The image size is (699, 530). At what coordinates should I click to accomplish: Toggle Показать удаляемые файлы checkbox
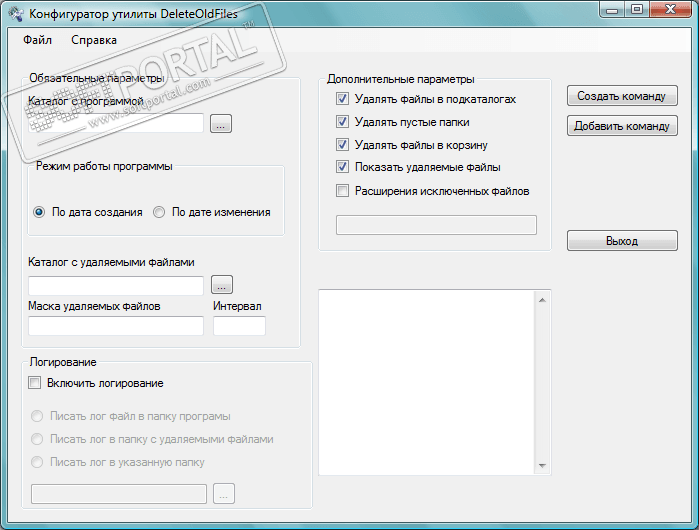click(342, 167)
